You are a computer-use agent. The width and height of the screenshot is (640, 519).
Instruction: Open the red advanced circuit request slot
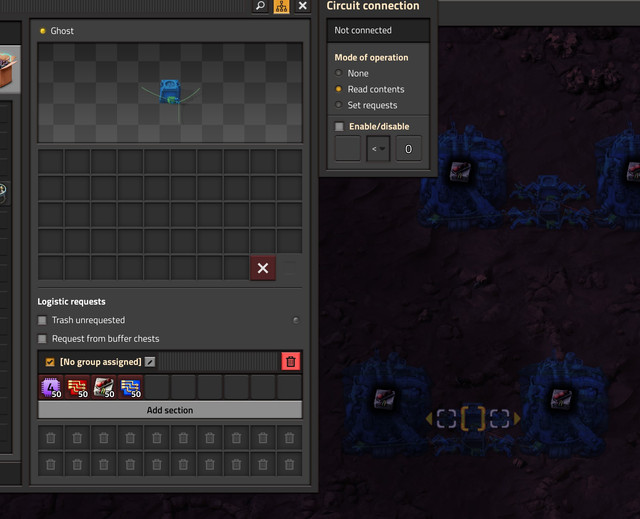point(78,387)
